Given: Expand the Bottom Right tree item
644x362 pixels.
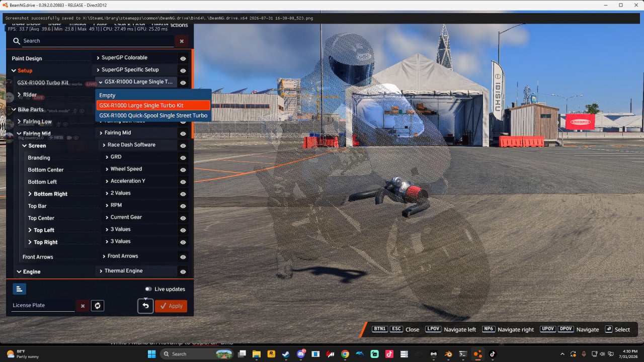Looking at the screenshot, I should [30, 194].
